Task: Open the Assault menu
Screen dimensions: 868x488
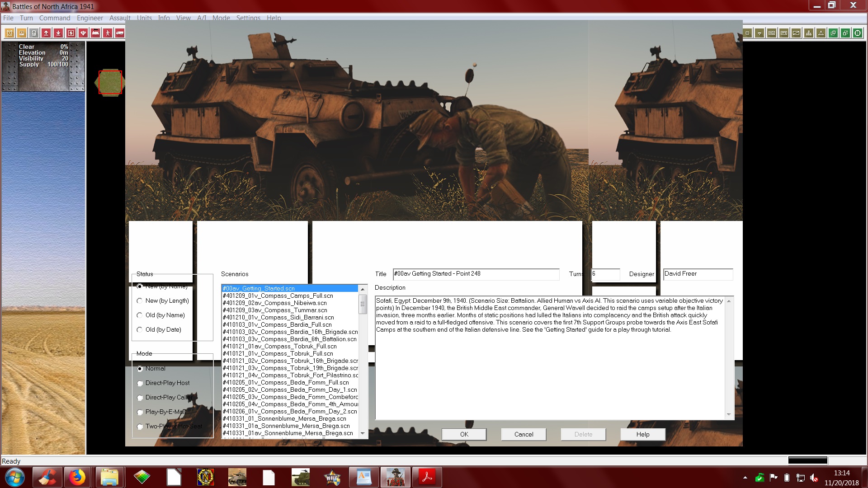Action: click(x=120, y=18)
